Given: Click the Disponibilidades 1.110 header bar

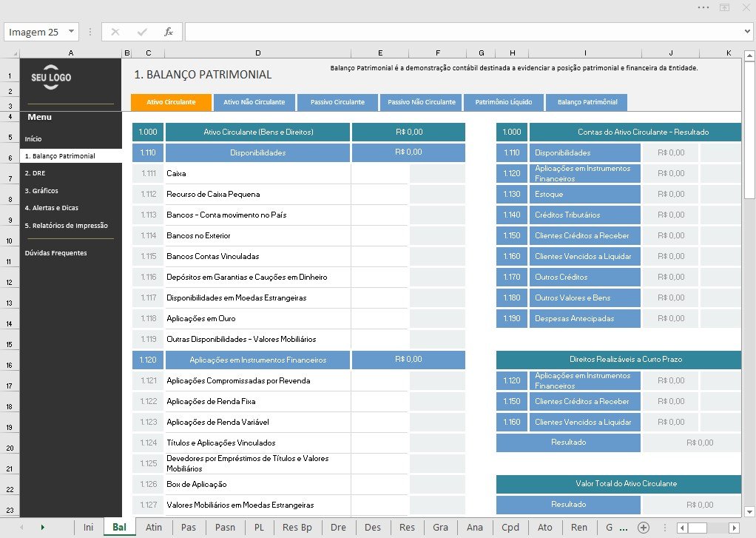Looking at the screenshot, I should (258, 153).
